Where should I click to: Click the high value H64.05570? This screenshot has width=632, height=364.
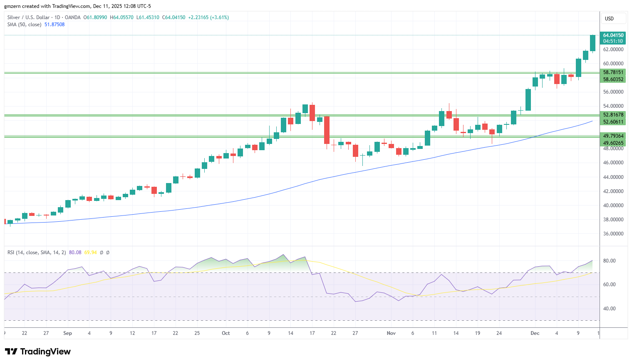pos(121,17)
